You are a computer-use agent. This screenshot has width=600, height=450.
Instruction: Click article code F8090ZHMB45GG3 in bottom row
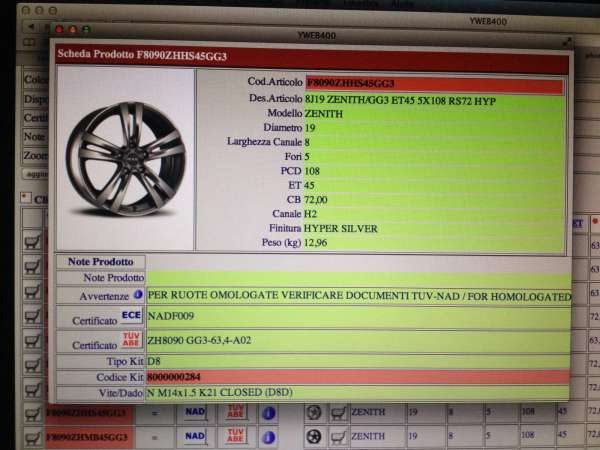click(x=86, y=437)
